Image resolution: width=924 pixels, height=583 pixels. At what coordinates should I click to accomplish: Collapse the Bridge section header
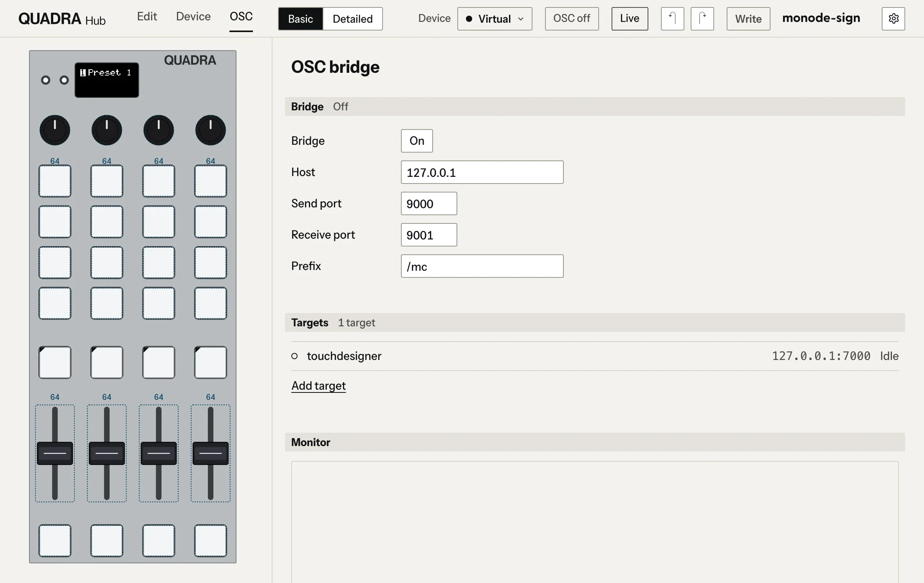[x=595, y=106]
